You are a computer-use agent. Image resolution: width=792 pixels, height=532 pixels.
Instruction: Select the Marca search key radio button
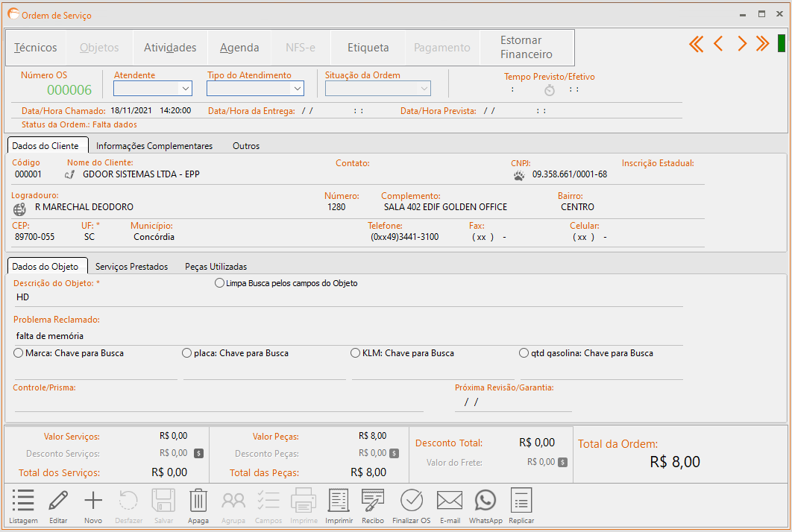19,353
